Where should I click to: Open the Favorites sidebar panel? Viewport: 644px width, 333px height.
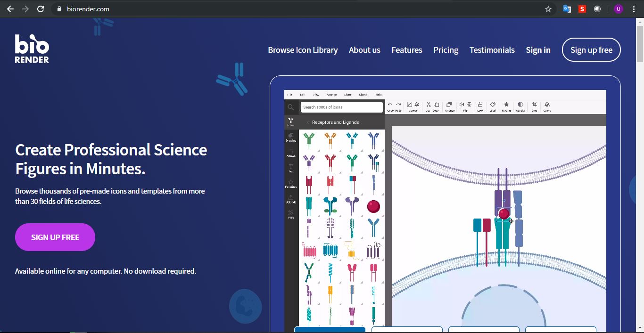click(291, 184)
